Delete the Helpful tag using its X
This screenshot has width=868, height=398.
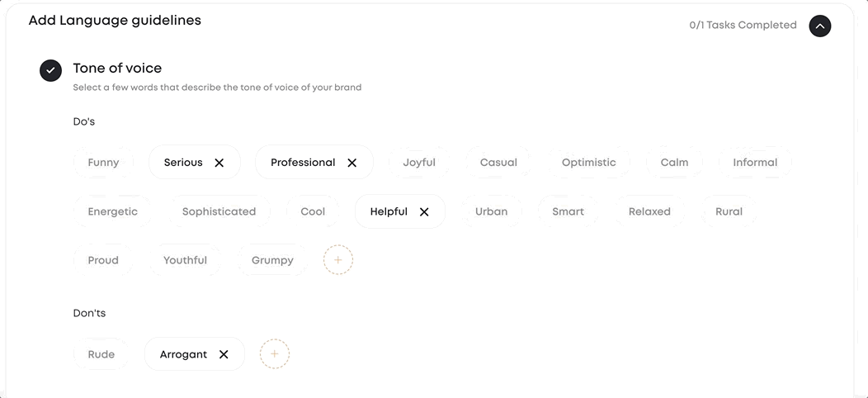coord(424,211)
